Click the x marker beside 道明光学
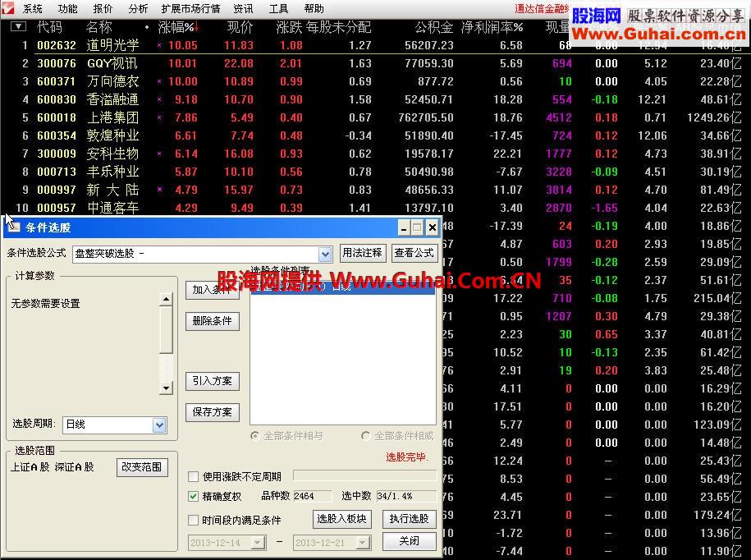This screenshot has width=751, height=560. 159,45
